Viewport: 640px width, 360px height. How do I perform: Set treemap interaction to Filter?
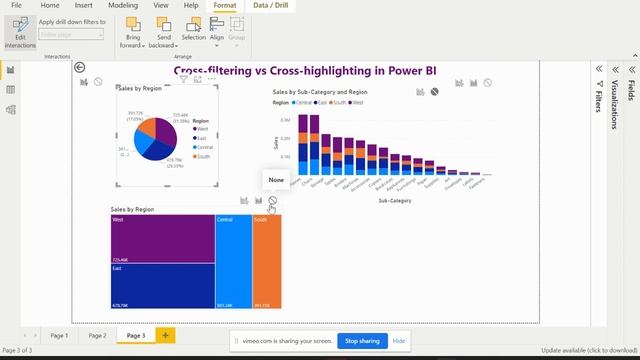tap(244, 200)
